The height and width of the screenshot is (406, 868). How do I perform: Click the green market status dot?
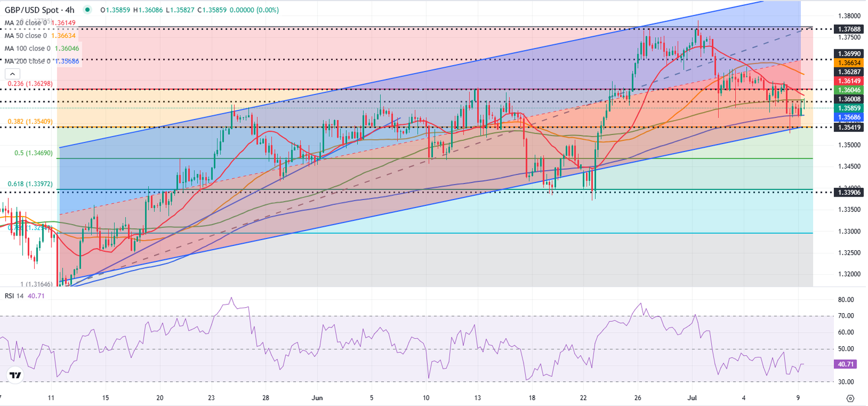[x=88, y=10]
